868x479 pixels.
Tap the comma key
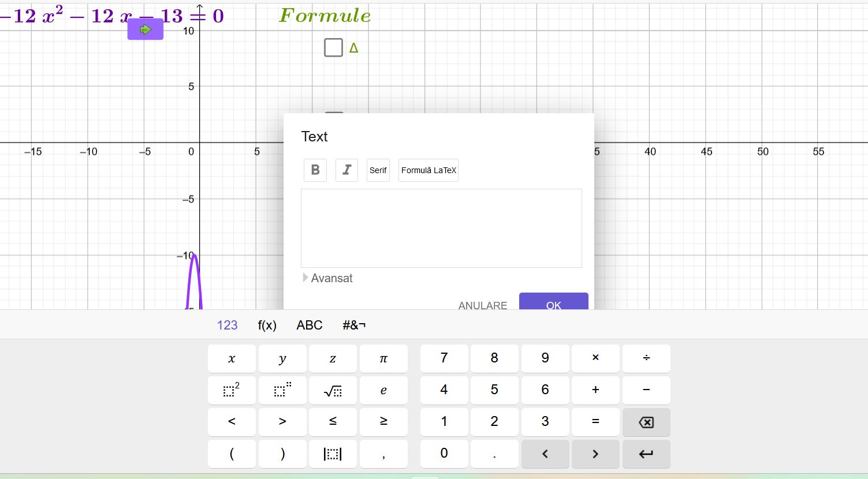pyautogui.click(x=383, y=454)
